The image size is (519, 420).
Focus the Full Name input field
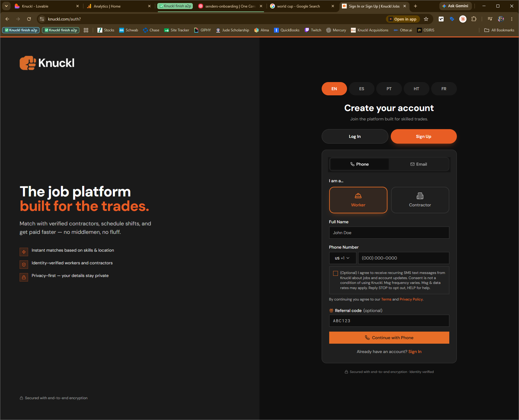click(x=389, y=233)
